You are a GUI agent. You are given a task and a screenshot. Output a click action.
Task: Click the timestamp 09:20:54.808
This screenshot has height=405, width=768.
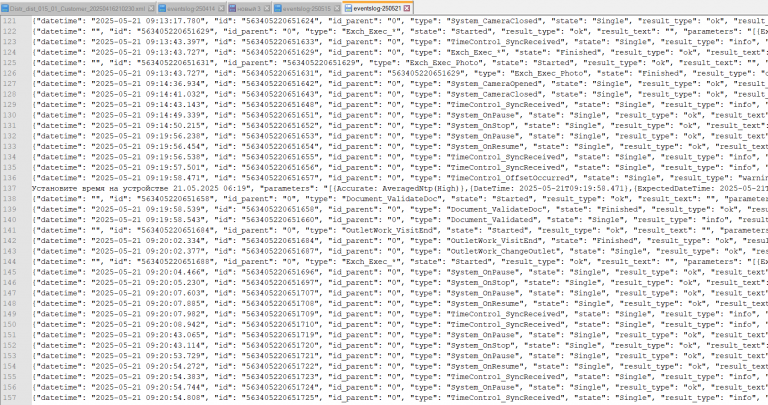[x=173, y=398]
